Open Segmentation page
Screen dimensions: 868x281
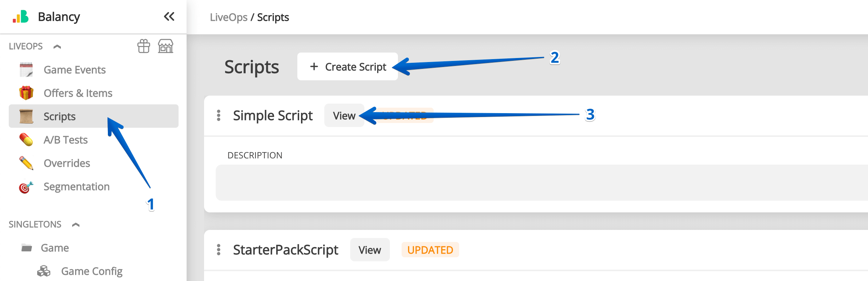pyautogui.click(x=77, y=186)
